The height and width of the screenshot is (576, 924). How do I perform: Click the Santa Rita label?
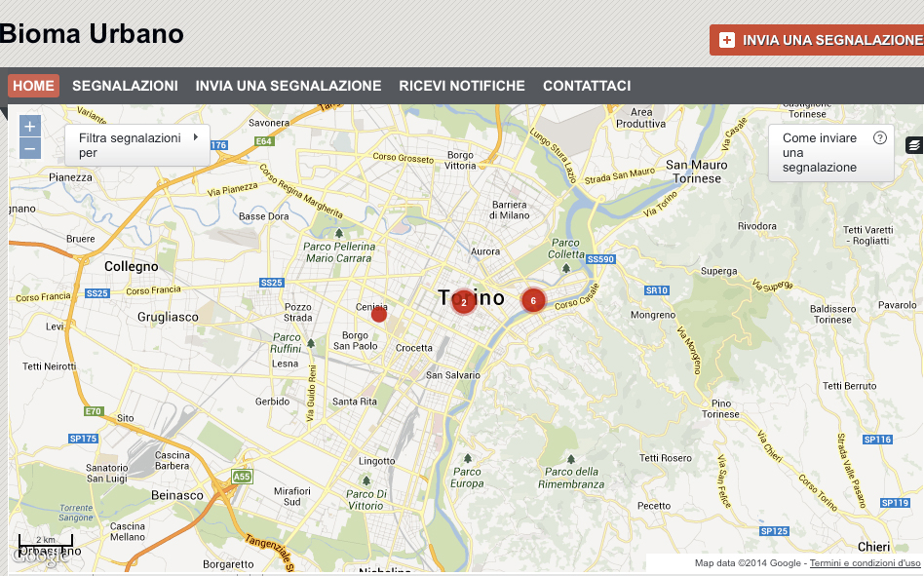(x=354, y=402)
